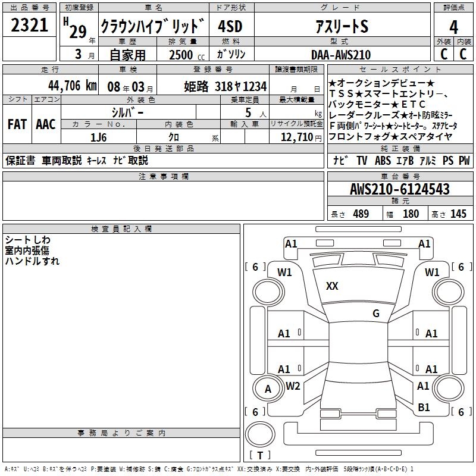The height and width of the screenshot is (476, 476).
Task: Click XX mark on windshield diagram
Action: coord(332,286)
